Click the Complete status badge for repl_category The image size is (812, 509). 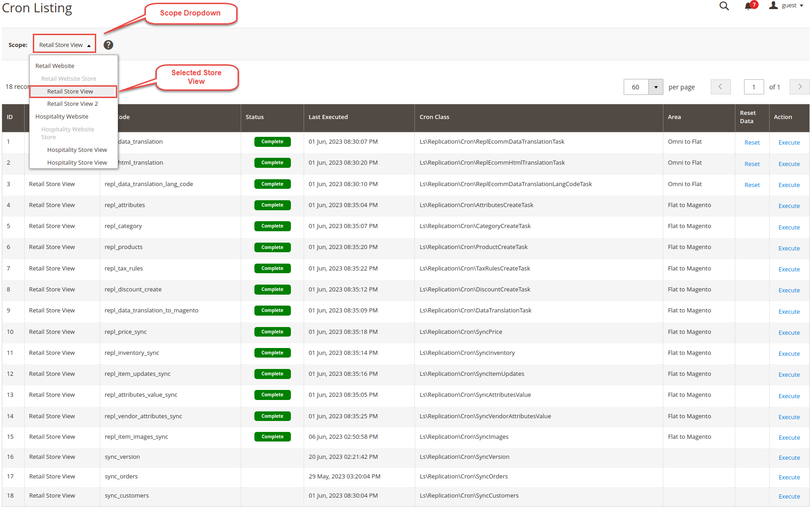tap(272, 226)
